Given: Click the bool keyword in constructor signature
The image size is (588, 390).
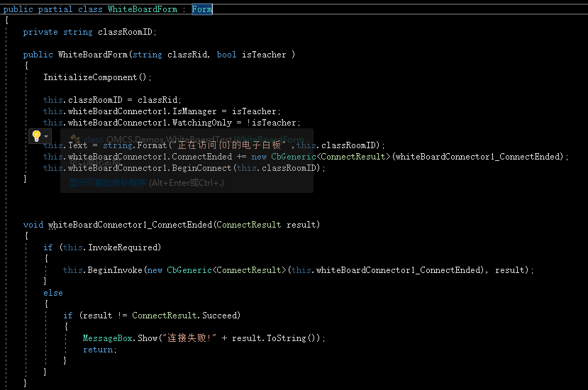Looking at the screenshot, I should (226, 55).
